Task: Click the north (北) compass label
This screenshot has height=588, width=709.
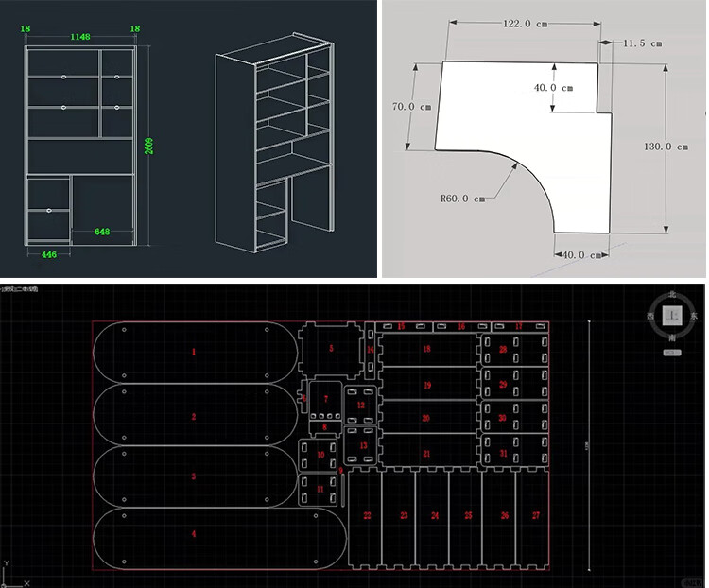Action: (672, 294)
